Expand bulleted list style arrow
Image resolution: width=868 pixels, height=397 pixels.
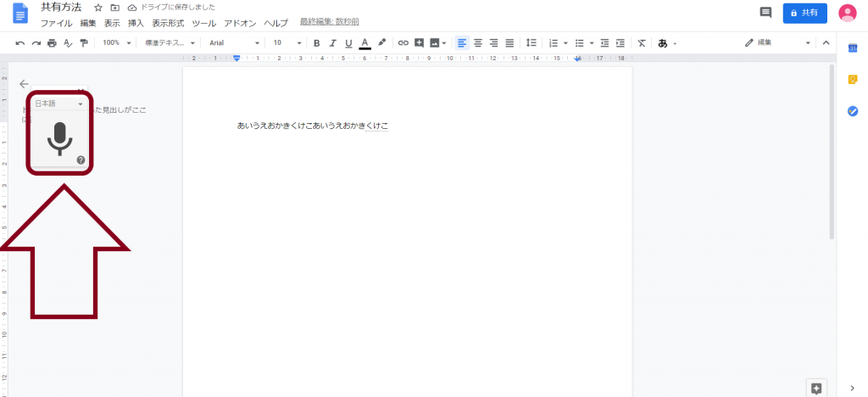tap(592, 42)
